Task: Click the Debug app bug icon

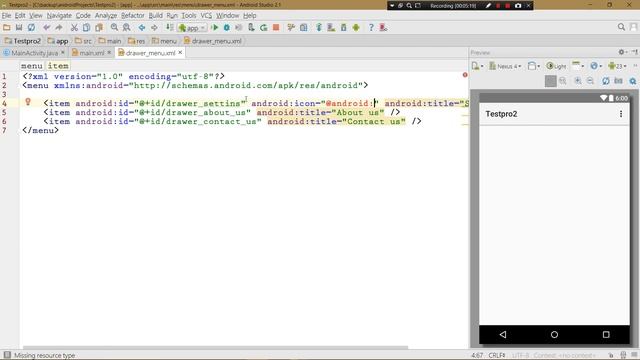Action: (x=227, y=27)
